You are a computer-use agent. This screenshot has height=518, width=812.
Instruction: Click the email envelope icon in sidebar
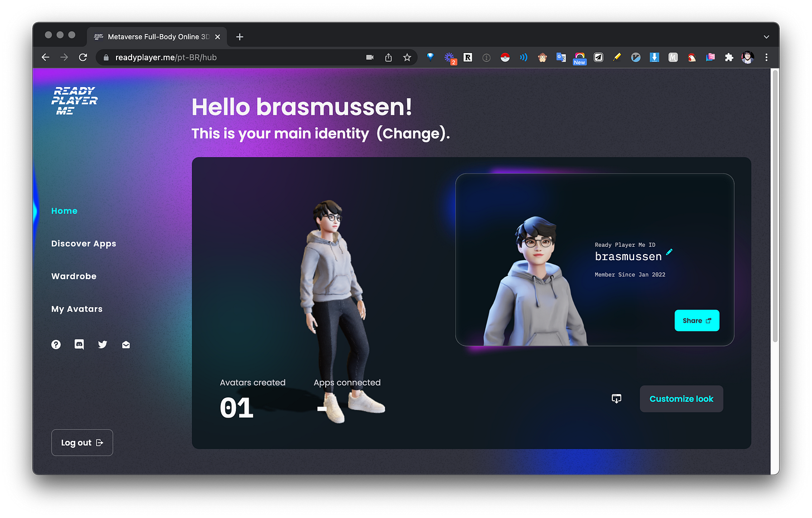point(126,344)
